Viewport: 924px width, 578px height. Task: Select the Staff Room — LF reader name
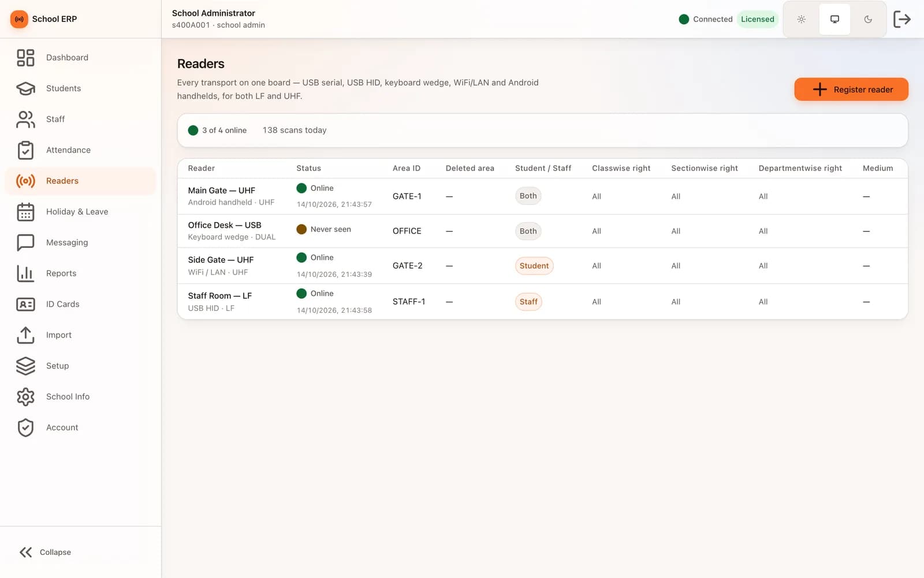pos(219,296)
